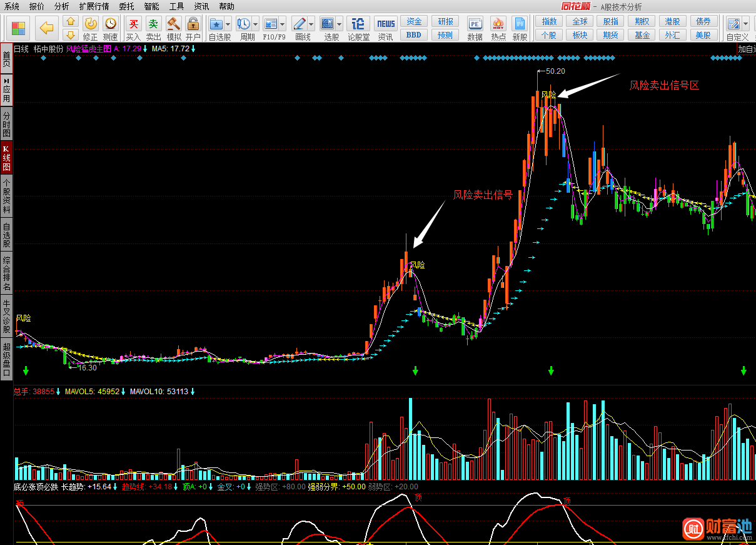Switch to the 首页 sidebar tab
The height and width of the screenshot is (545, 756).
tap(6, 60)
